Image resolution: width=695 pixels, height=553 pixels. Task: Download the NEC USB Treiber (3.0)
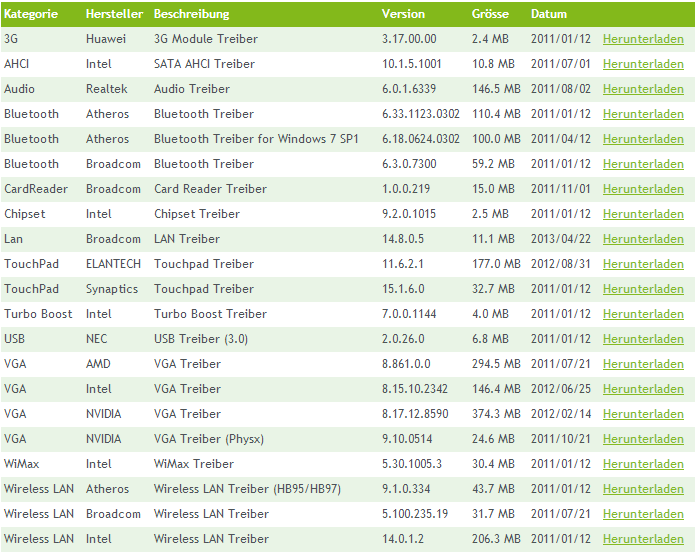tap(643, 339)
